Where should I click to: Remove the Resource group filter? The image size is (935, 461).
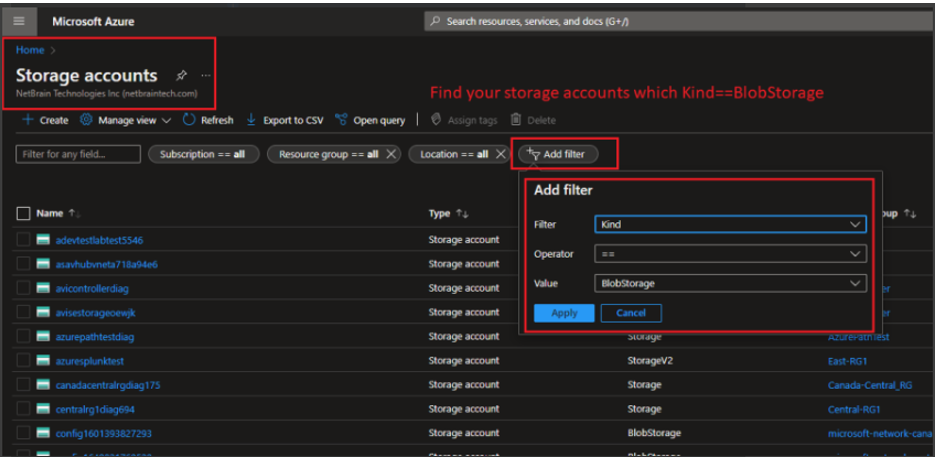coord(391,154)
